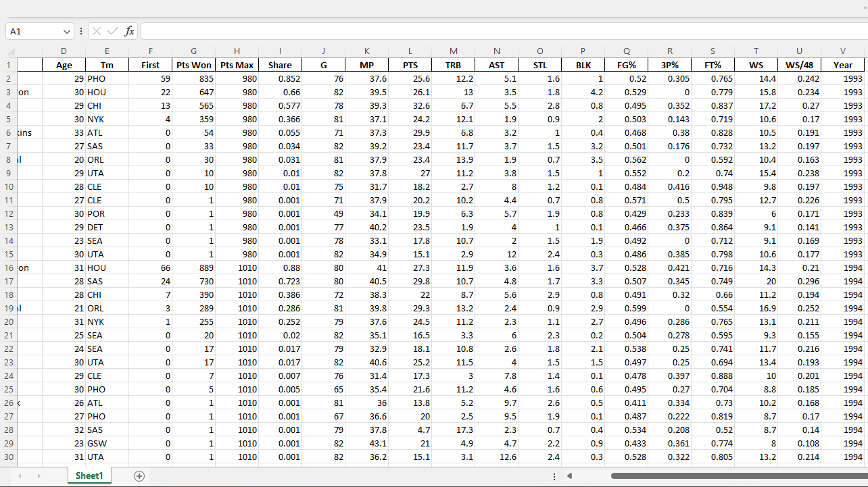The height and width of the screenshot is (487, 868).
Task: Select column header Q
Action: tap(626, 51)
